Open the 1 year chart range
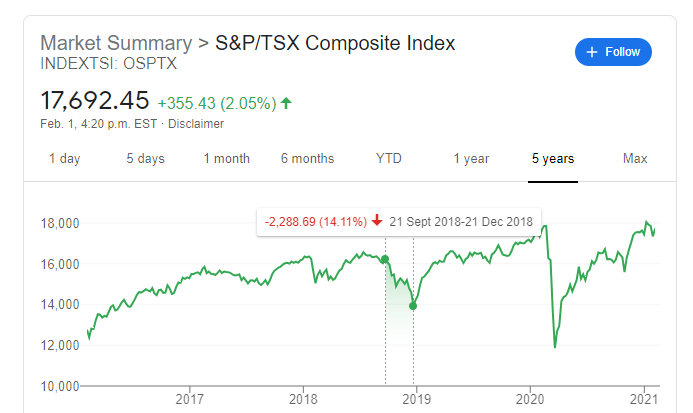Viewport: 693px width, 413px height. tap(471, 158)
